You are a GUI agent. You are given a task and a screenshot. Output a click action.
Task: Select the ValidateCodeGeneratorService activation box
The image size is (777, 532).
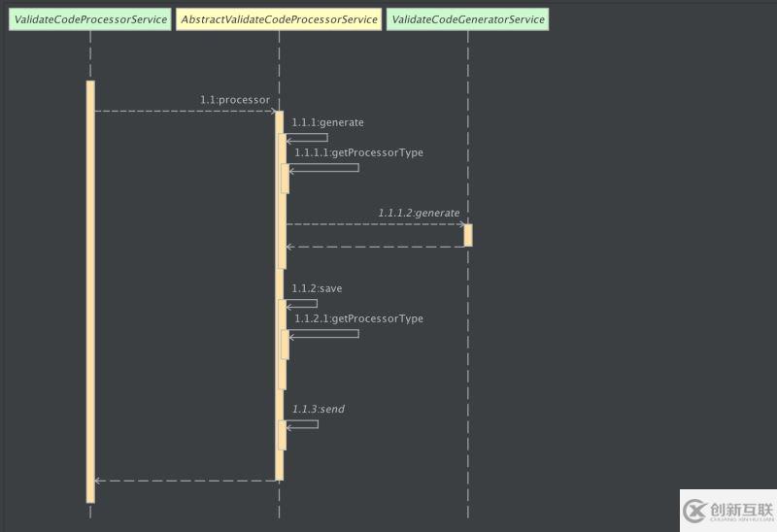(x=468, y=235)
